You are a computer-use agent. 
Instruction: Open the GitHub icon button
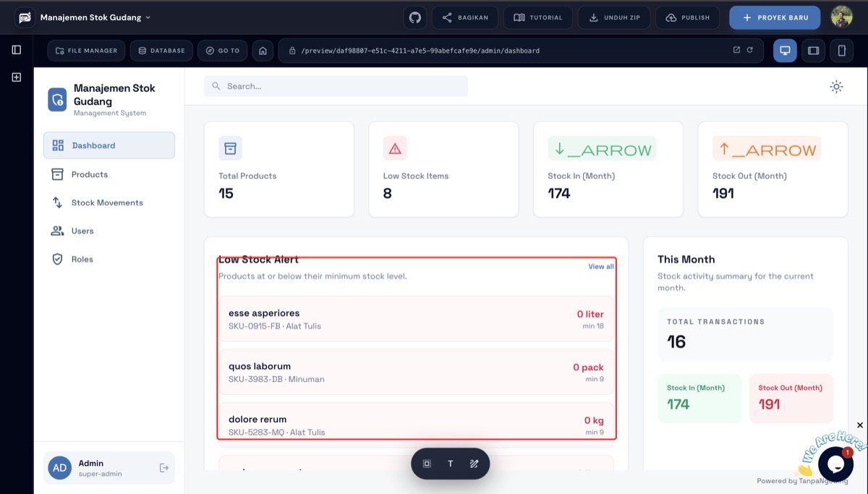coord(415,17)
